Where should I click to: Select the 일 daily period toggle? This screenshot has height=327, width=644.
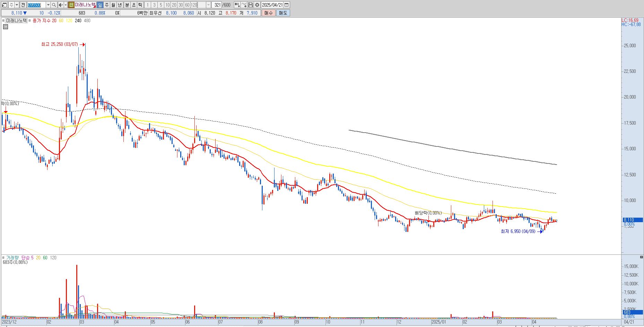[100, 5]
